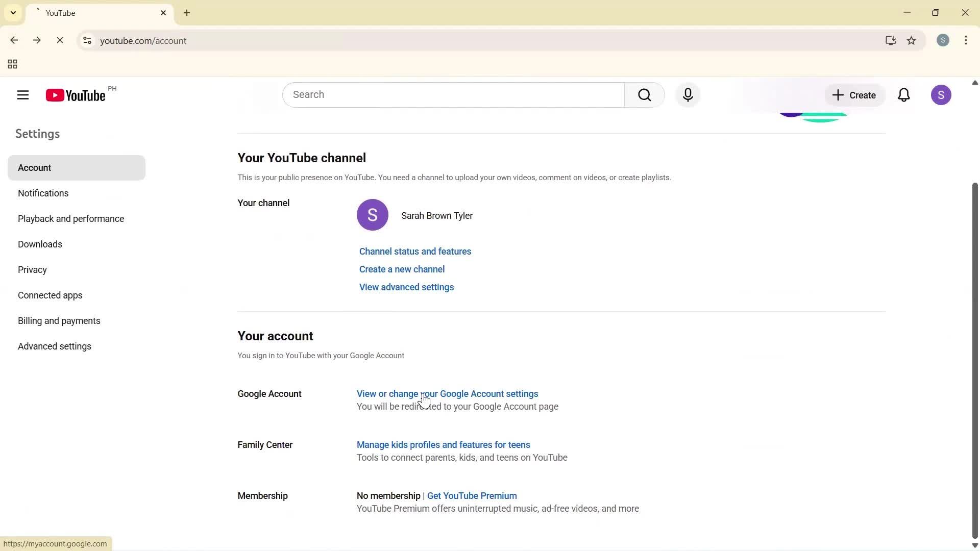Click Create a new channel
This screenshot has height=551, width=980.
point(402,269)
